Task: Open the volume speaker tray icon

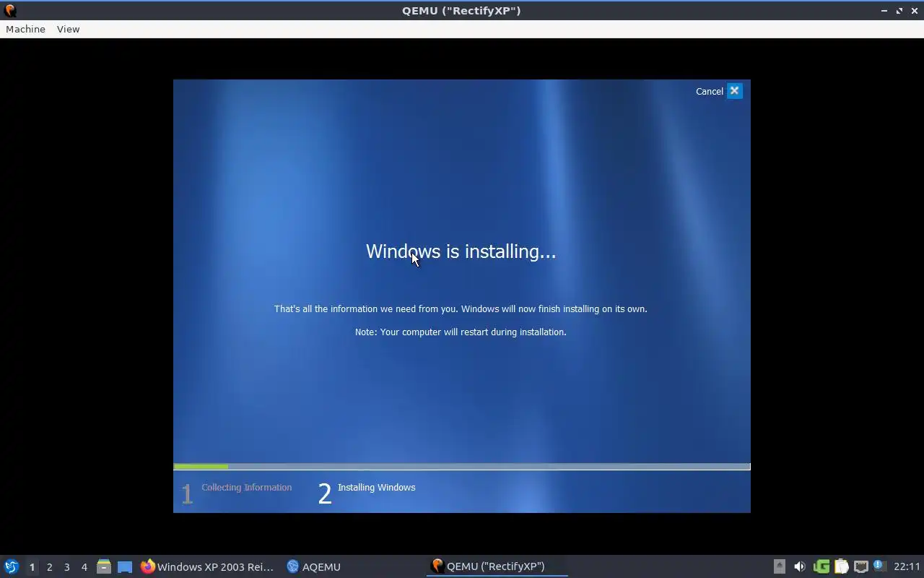Action: 799,566
